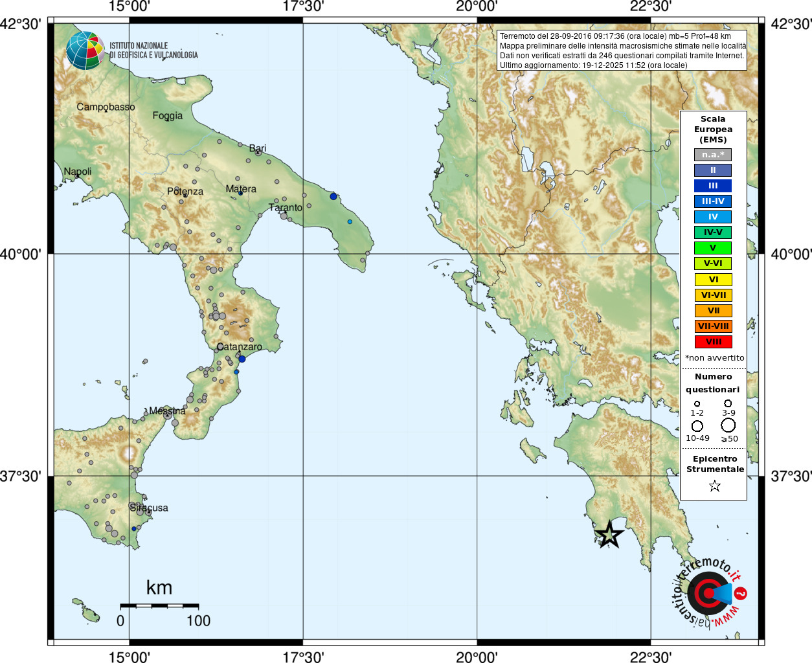This screenshot has width=812, height=663.
Task: Click the blue intensity dot east of Taranto
Action: tap(333, 196)
